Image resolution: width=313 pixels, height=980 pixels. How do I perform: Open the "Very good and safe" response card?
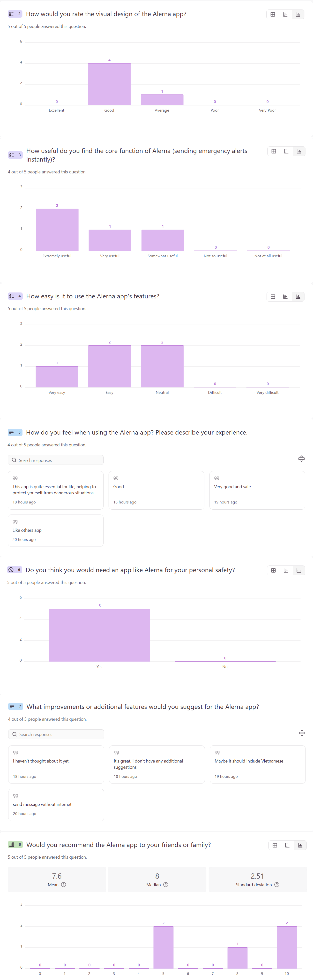(257, 490)
